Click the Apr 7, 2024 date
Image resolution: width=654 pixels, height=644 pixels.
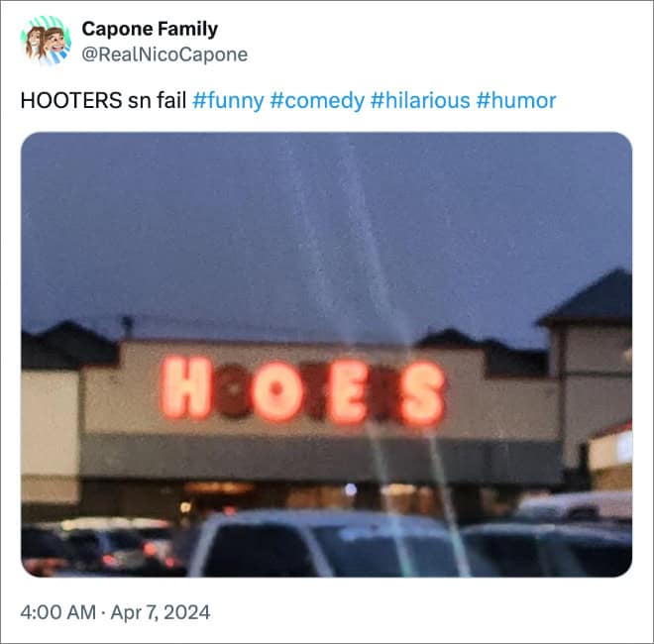(x=161, y=612)
